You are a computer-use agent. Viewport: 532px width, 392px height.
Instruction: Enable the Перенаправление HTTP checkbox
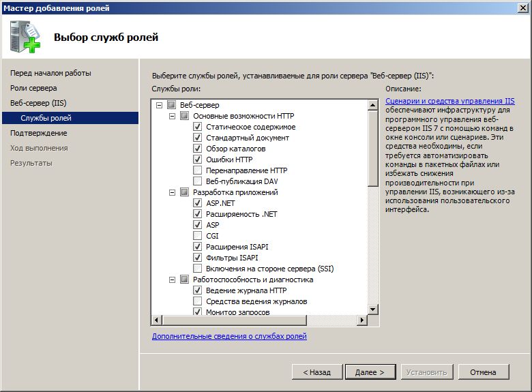pyautogui.click(x=197, y=170)
